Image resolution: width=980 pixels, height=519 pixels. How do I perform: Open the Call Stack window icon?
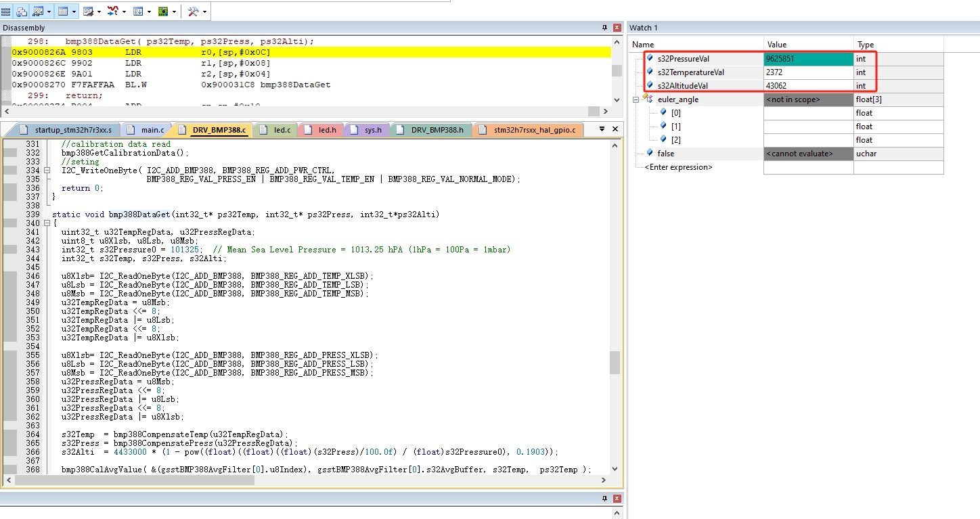point(22,12)
